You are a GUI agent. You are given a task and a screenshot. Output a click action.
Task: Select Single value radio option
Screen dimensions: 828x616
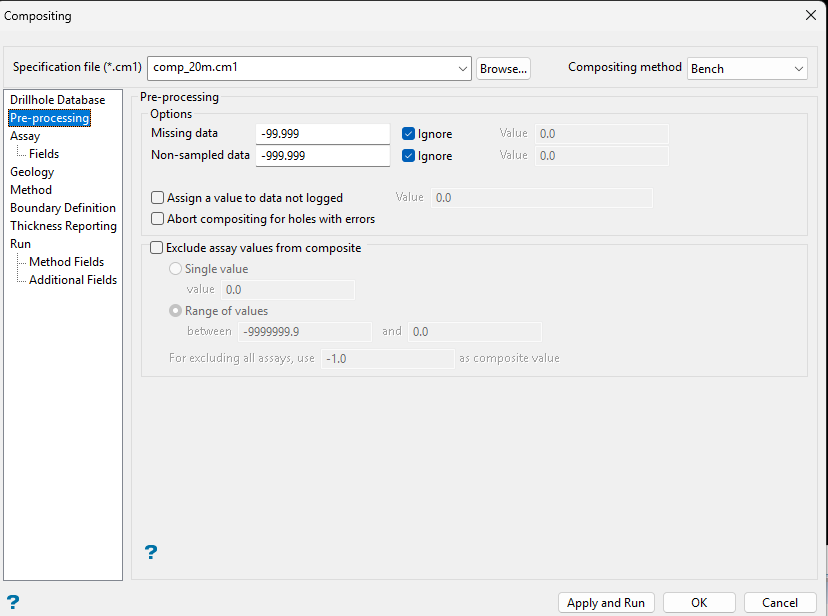175,269
